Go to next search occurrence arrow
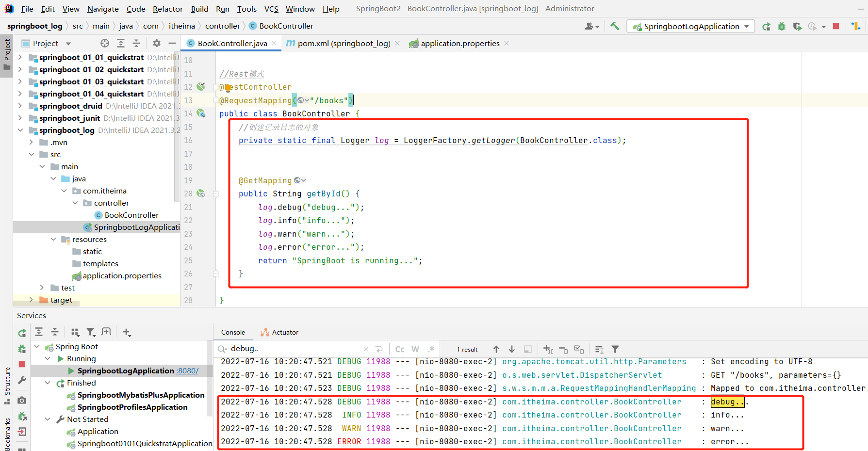This screenshot has height=451, width=868. 511,349
